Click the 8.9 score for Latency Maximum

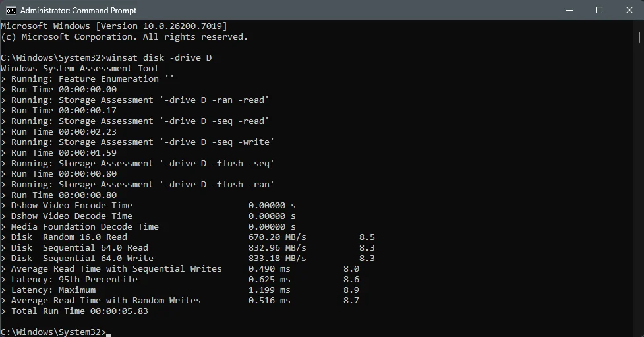[351, 290]
